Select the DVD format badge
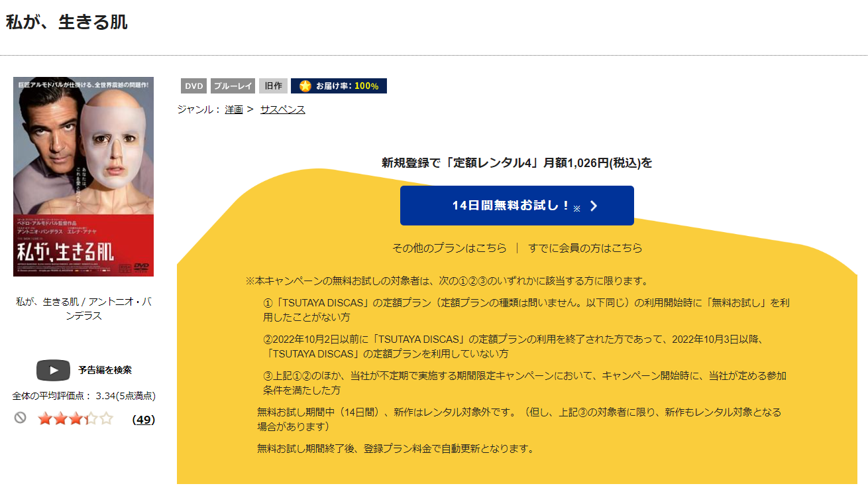 tap(193, 86)
